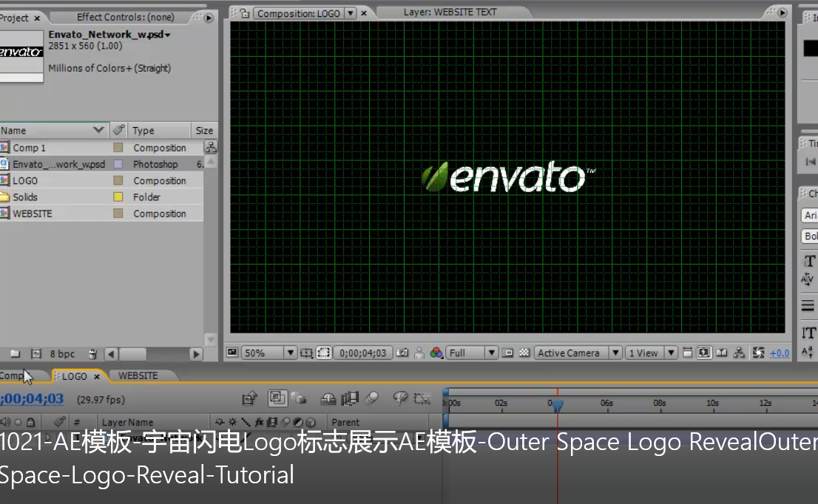Image resolution: width=818 pixels, height=504 pixels.
Task: Toggle Draft 3D switch
Action: tap(299, 399)
